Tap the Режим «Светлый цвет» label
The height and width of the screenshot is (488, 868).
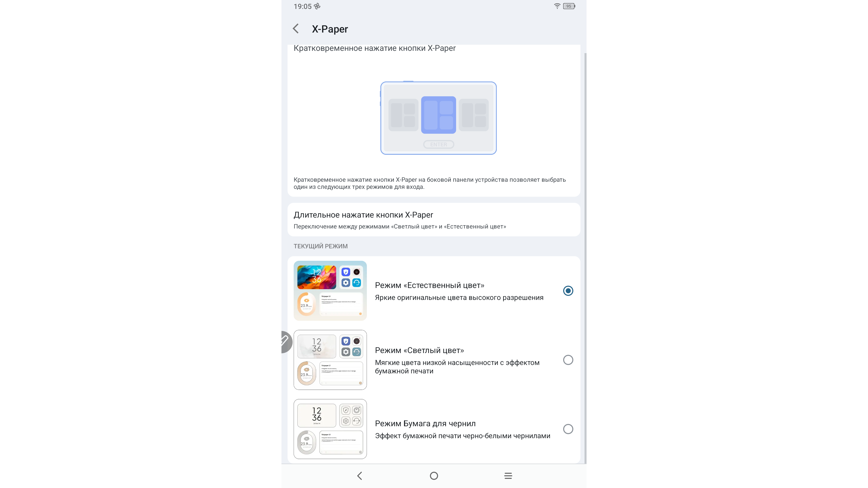(x=419, y=350)
